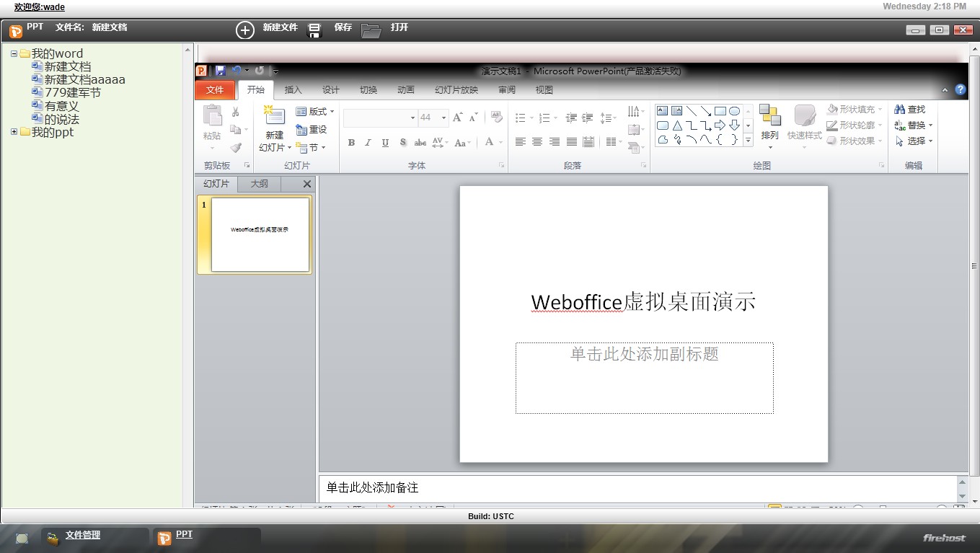Click the Find binoculars button

tap(910, 110)
